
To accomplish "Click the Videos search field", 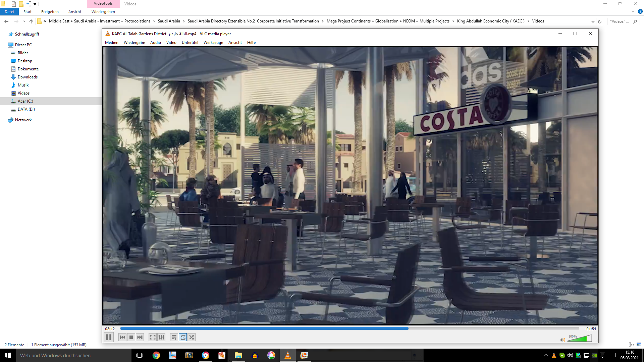I will point(623,21).
